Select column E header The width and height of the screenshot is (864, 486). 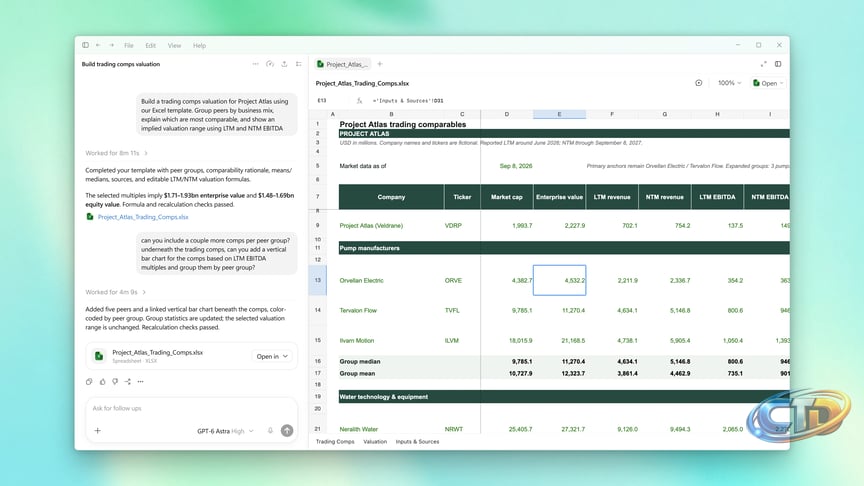559,114
